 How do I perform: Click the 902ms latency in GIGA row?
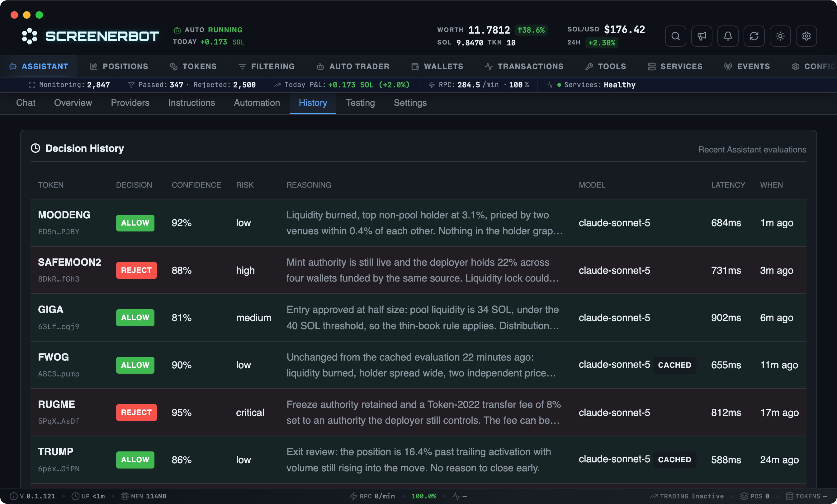[726, 318]
